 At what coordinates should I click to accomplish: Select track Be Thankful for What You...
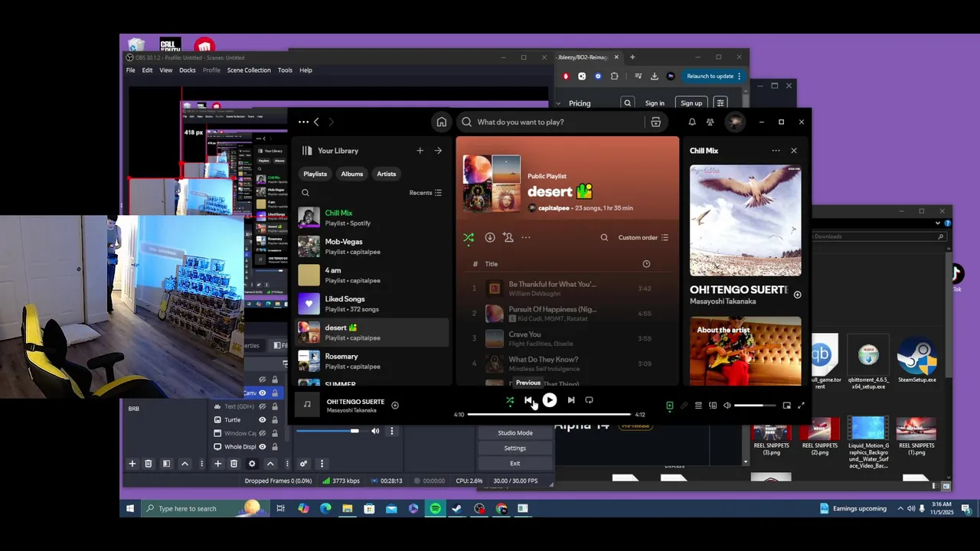click(x=567, y=289)
